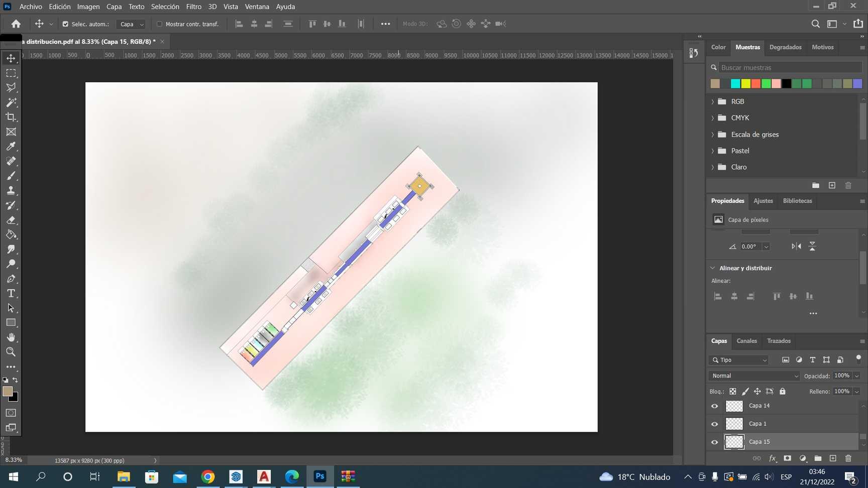Pick the Dodge tool
The height and width of the screenshot is (488, 868).
click(x=11, y=264)
